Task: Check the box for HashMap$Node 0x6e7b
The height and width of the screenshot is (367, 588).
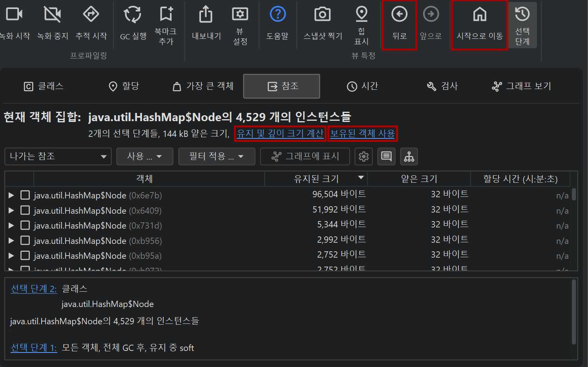Action: pyautogui.click(x=25, y=195)
